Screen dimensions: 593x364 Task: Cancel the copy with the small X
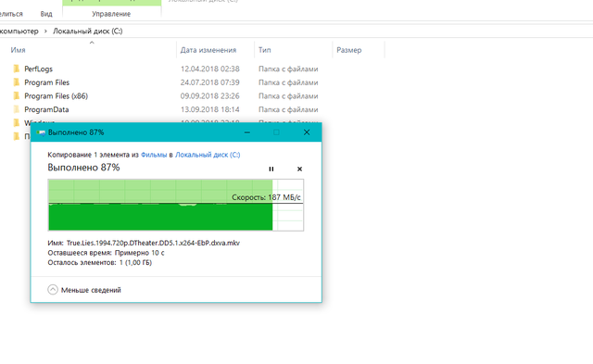click(299, 169)
